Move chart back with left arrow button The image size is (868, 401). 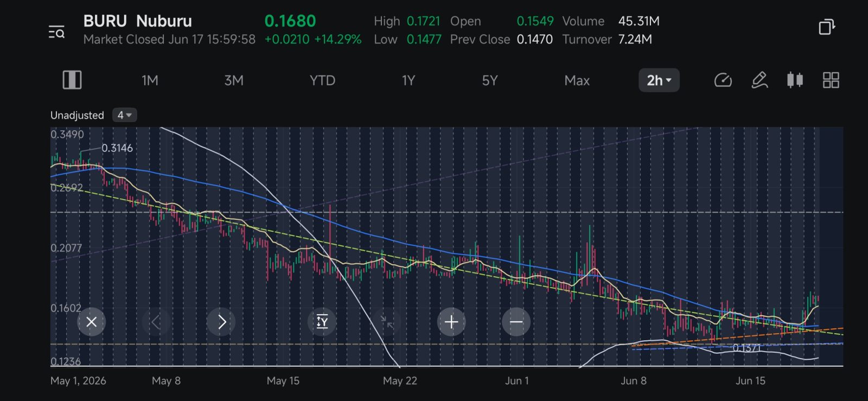click(x=156, y=322)
